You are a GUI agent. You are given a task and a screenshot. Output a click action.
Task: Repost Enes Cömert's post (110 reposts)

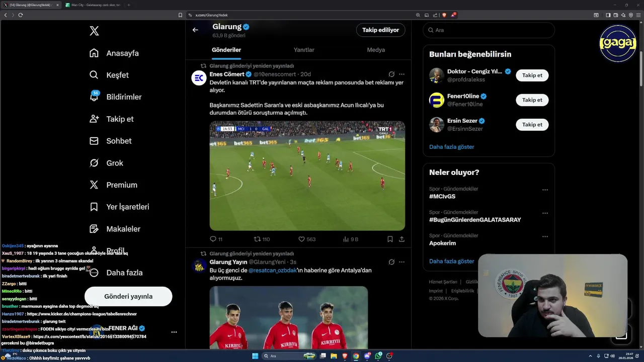click(262, 239)
